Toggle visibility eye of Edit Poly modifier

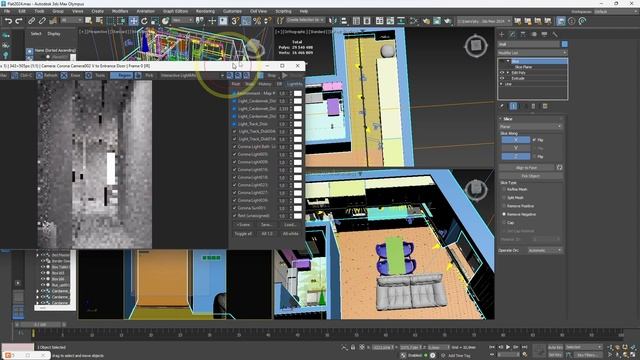click(x=502, y=73)
